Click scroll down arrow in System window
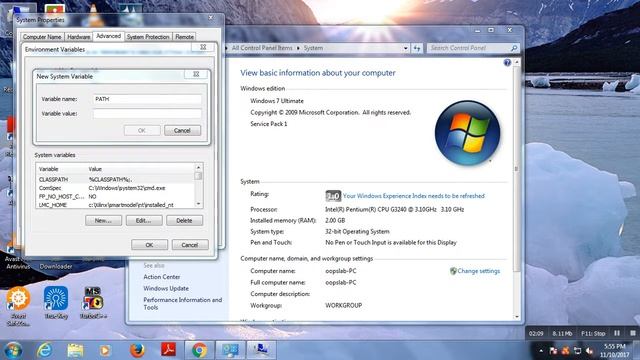The image size is (640, 360). tap(517, 317)
